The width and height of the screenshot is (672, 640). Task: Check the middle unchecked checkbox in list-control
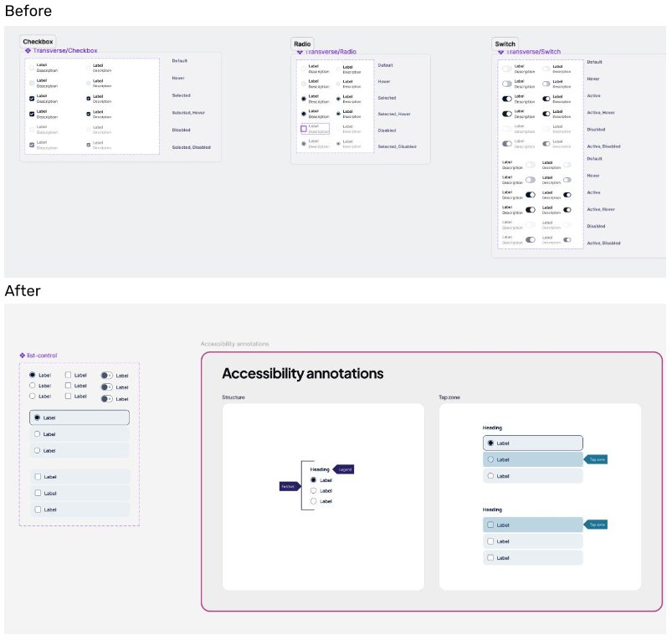click(x=69, y=386)
